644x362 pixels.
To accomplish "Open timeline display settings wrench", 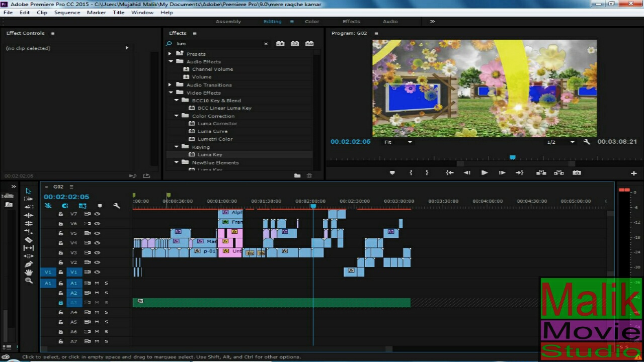I will (117, 206).
